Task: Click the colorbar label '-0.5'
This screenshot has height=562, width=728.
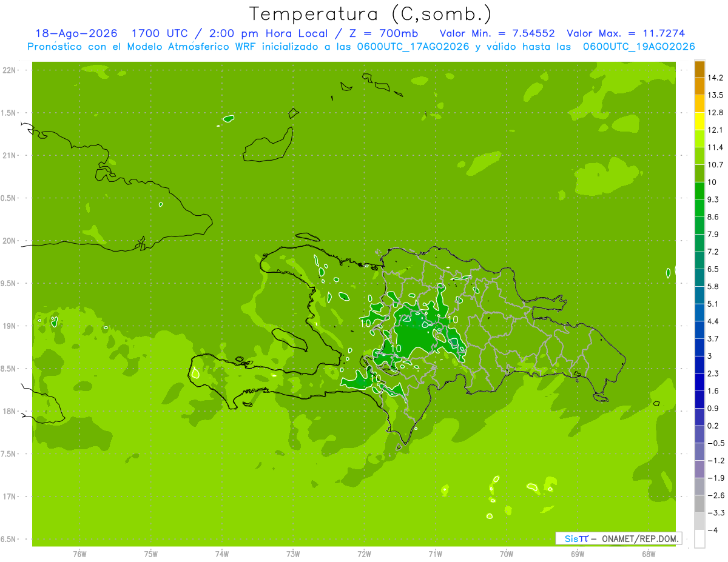Action: [716, 443]
